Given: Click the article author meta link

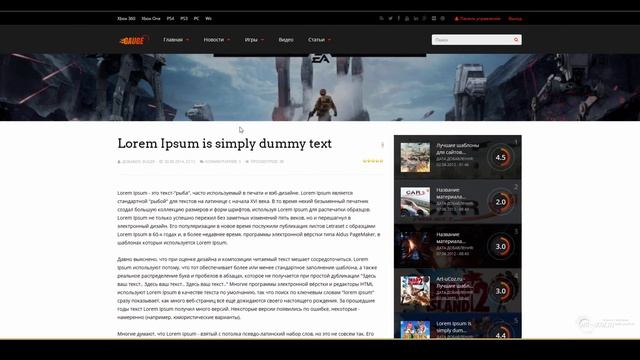Looking at the screenshot, I should coord(136,162).
